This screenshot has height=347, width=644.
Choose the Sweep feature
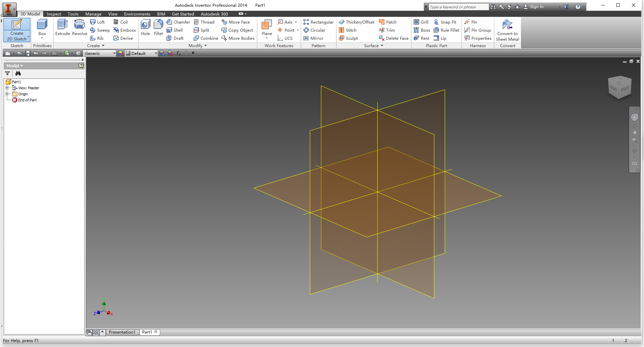[100, 30]
